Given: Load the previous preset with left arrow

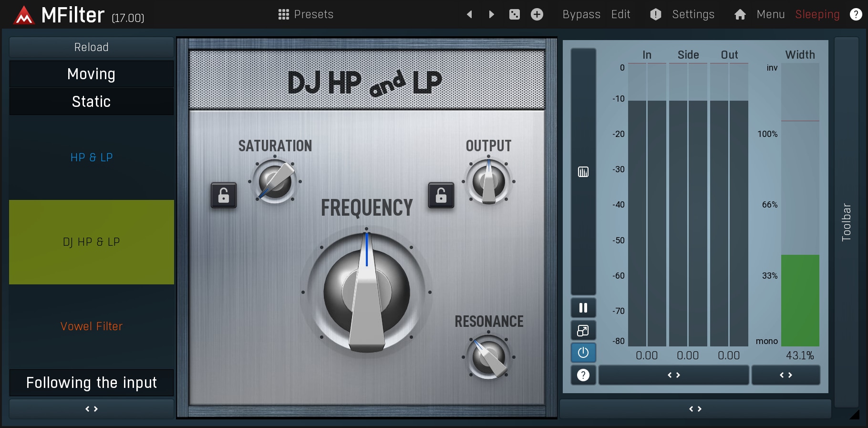Looking at the screenshot, I should pos(469,14).
